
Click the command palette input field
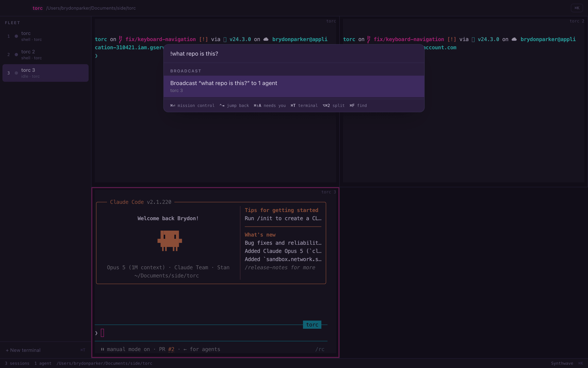point(294,54)
